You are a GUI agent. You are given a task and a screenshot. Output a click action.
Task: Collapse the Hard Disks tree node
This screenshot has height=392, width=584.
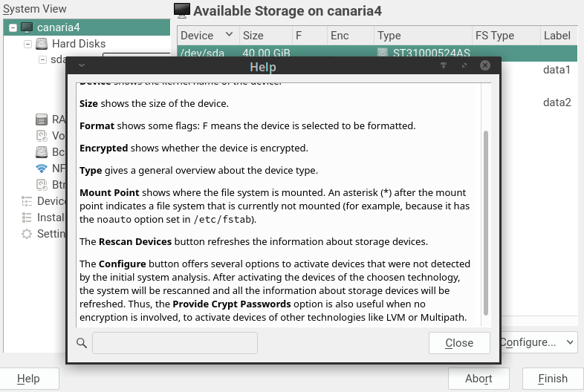[x=27, y=44]
